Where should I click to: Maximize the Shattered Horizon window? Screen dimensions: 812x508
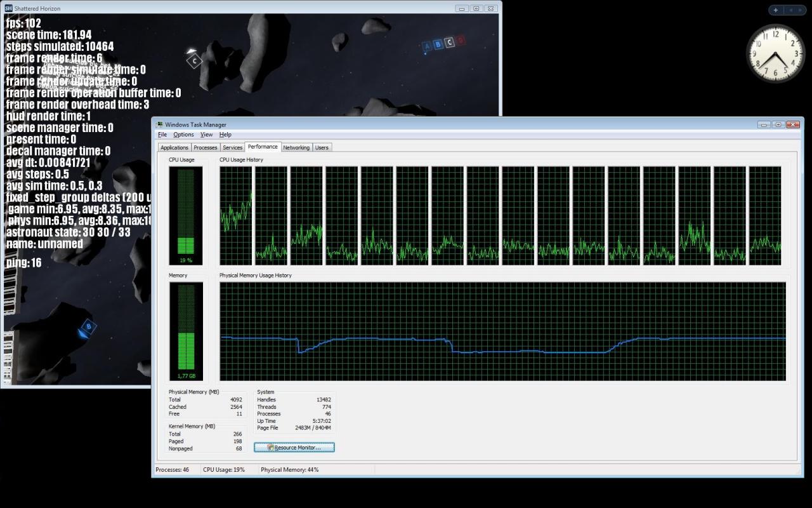point(476,8)
